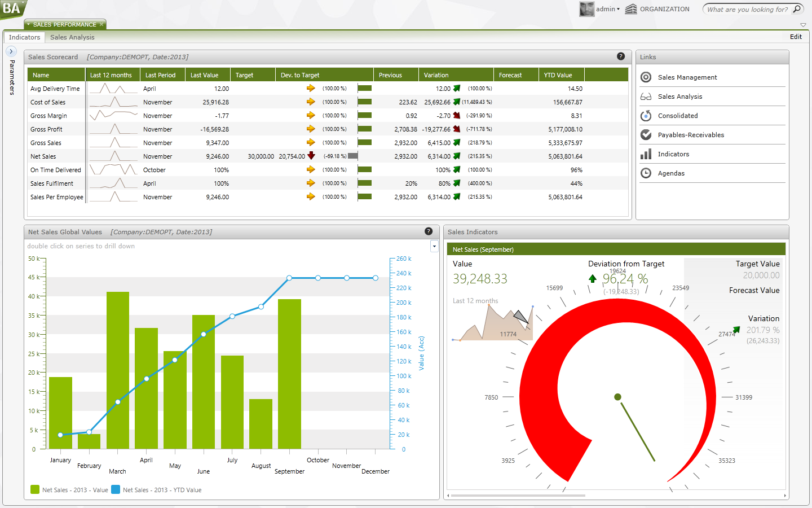The height and width of the screenshot is (508, 812).
Task: Click the Sales Analysis glasses icon
Action: 646,97
